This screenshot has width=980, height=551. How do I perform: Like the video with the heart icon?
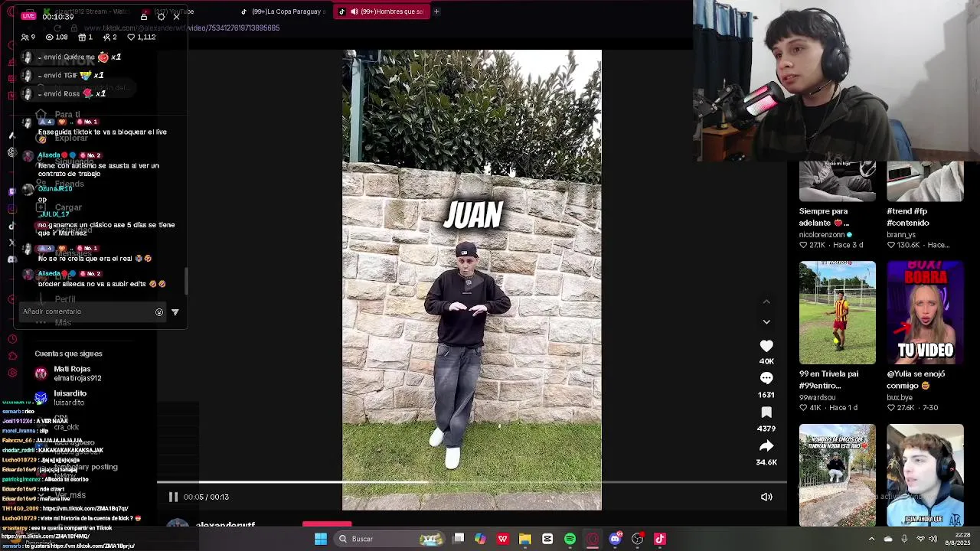(x=766, y=346)
